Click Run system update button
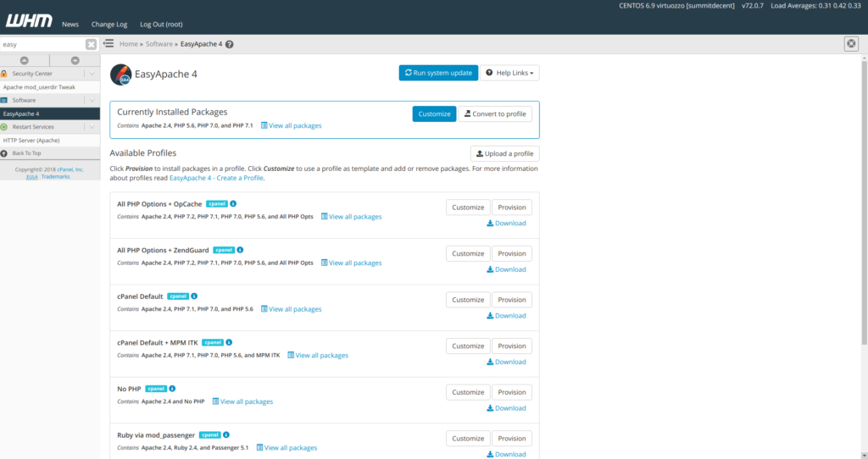868x459 pixels. (438, 73)
